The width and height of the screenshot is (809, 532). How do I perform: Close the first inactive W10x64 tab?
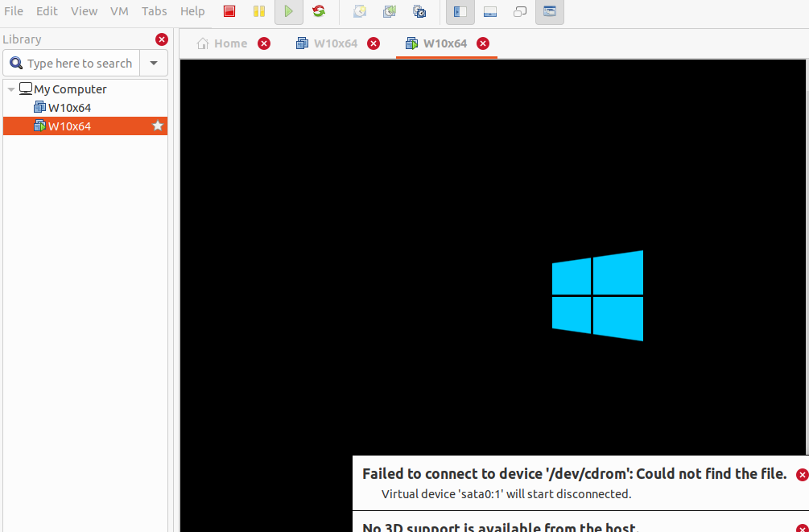point(374,43)
